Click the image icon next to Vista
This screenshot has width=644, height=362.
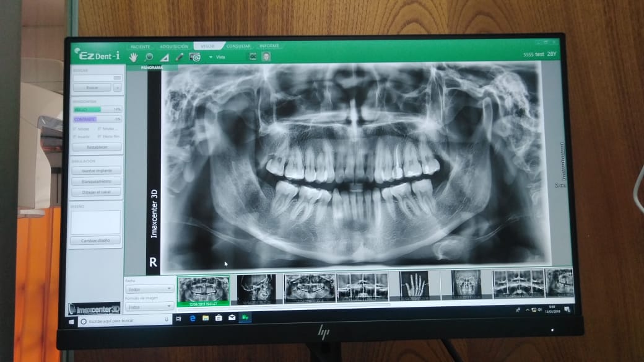click(253, 56)
